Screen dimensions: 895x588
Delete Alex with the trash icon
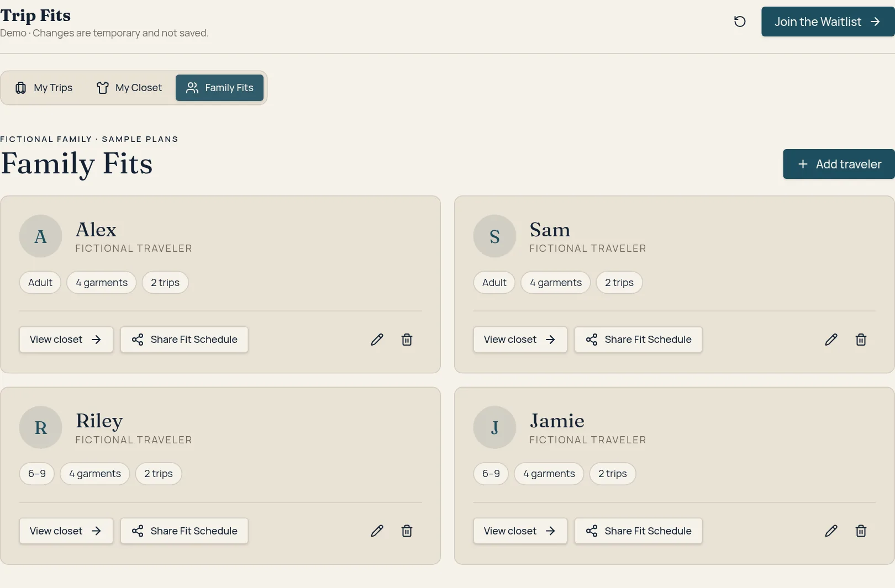pos(407,340)
